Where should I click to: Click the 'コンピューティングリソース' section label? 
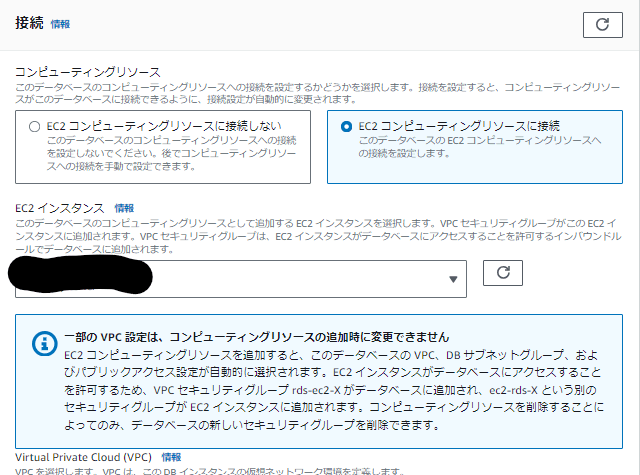click(88, 72)
